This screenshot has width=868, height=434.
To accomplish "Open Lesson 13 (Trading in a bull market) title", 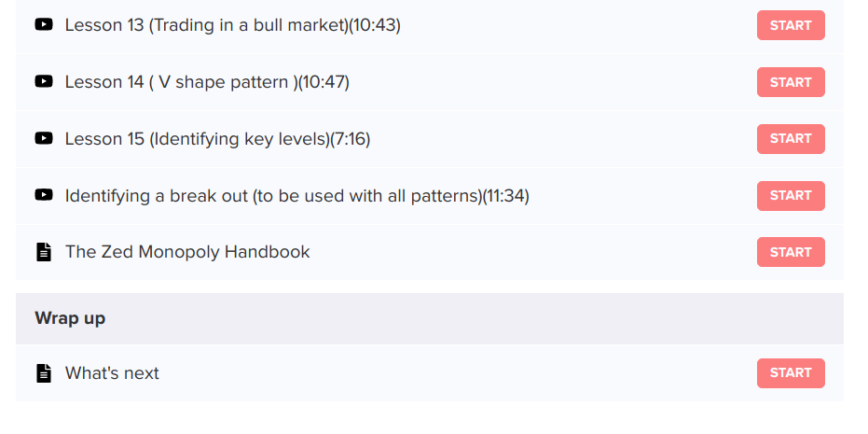I will [x=232, y=25].
